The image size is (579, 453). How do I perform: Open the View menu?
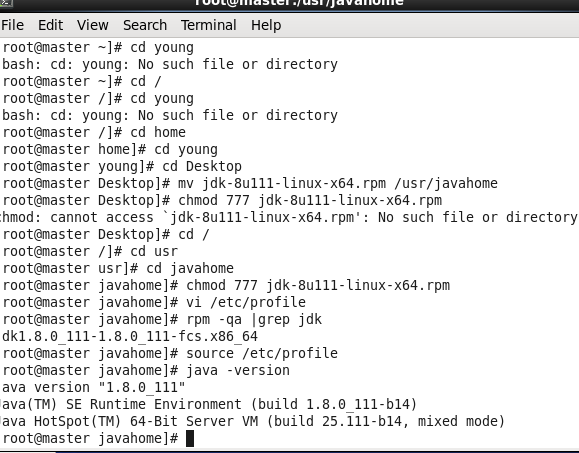pos(92,25)
